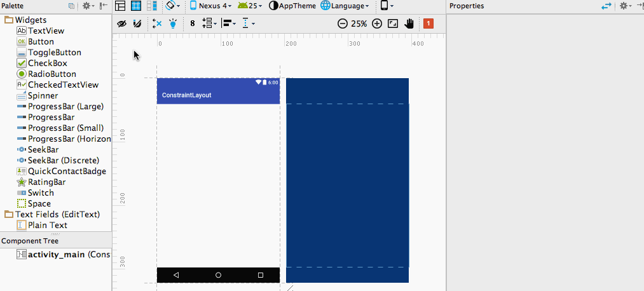
Task: Open the screen orientation rotate menu
Action: pyautogui.click(x=173, y=6)
